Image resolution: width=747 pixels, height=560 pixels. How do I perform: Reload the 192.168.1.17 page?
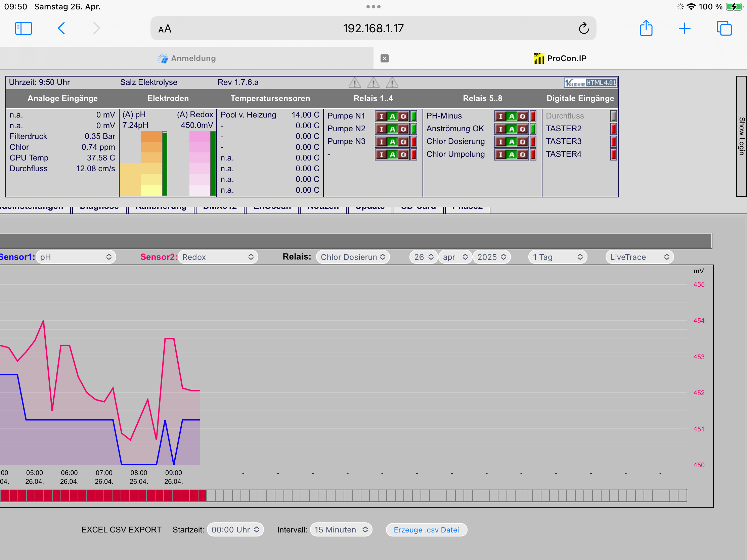pyautogui.click(x=583, y=28)
